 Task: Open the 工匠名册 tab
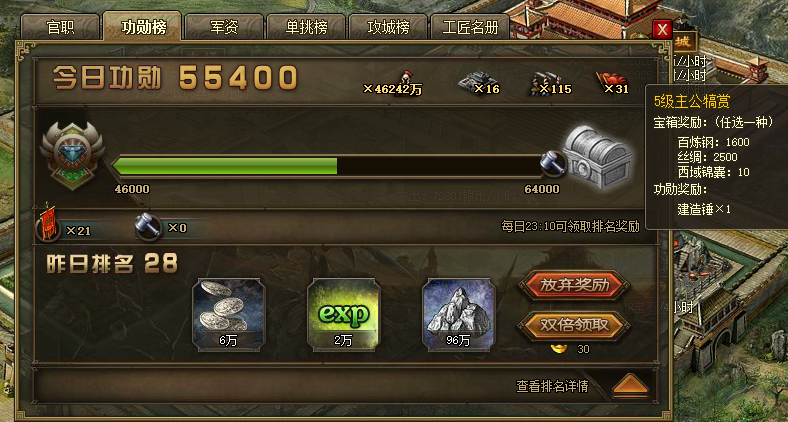tap(470, 27)
